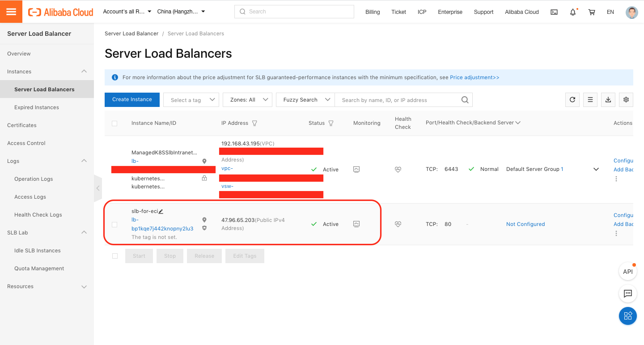Open monitoring chart for slb-for-eci
644x345 pixels.
point(356,224)
